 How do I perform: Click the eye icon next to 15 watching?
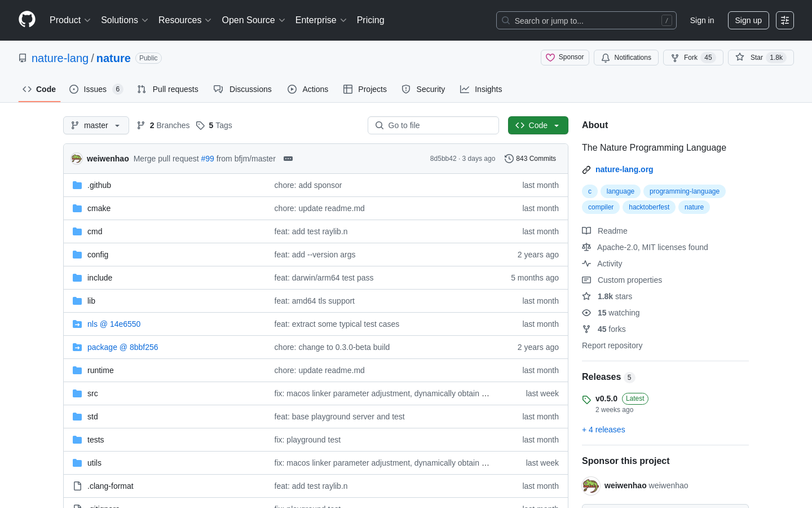586,313
